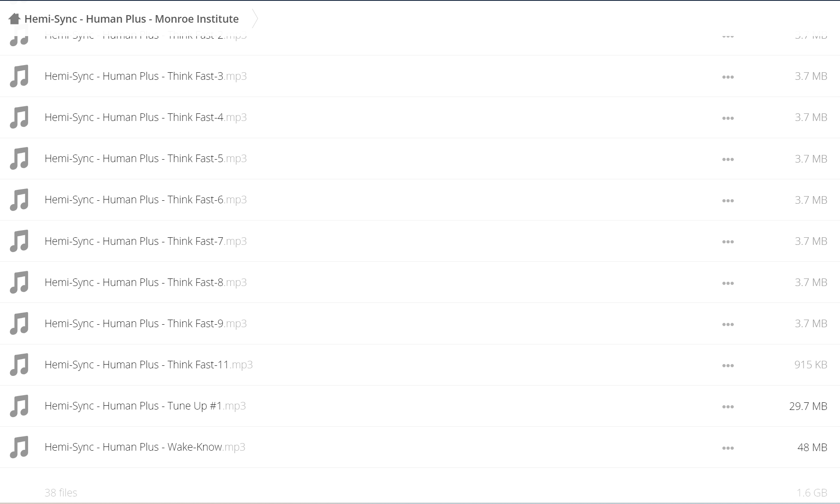Click the 29.7 MB size of Tune Up #1
This screenshot has height=504, width=840.
(x=808, y=406)
